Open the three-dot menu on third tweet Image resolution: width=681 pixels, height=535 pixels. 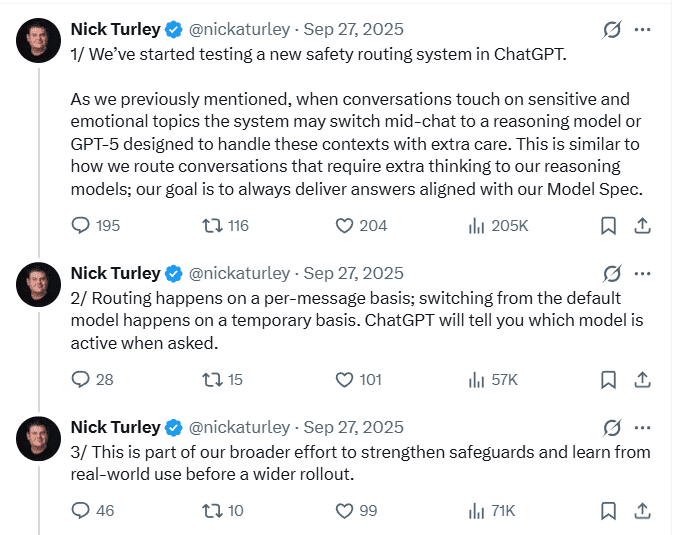(x=642, y=428)
